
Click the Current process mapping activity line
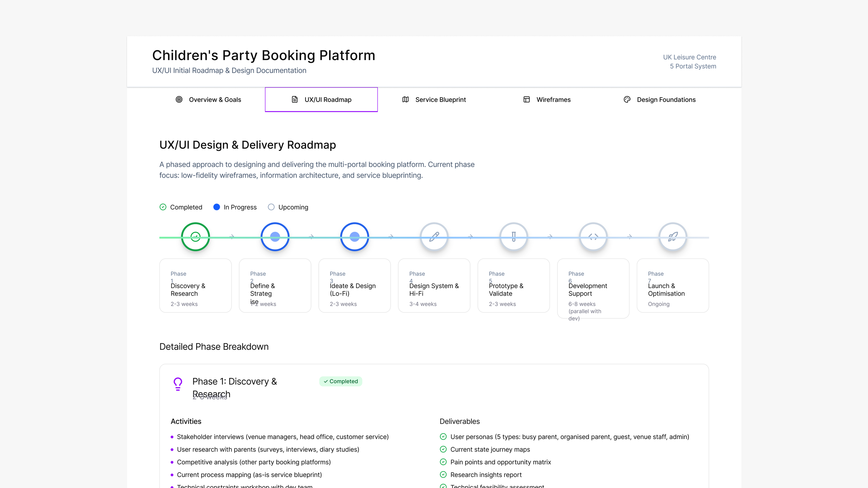tap(249, 475)
